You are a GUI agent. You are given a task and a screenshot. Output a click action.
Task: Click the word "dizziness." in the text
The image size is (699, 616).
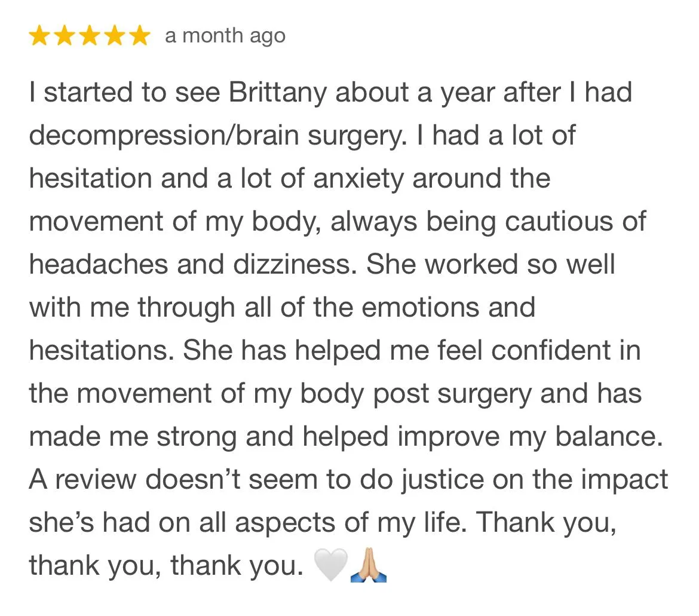click(295, 264)
